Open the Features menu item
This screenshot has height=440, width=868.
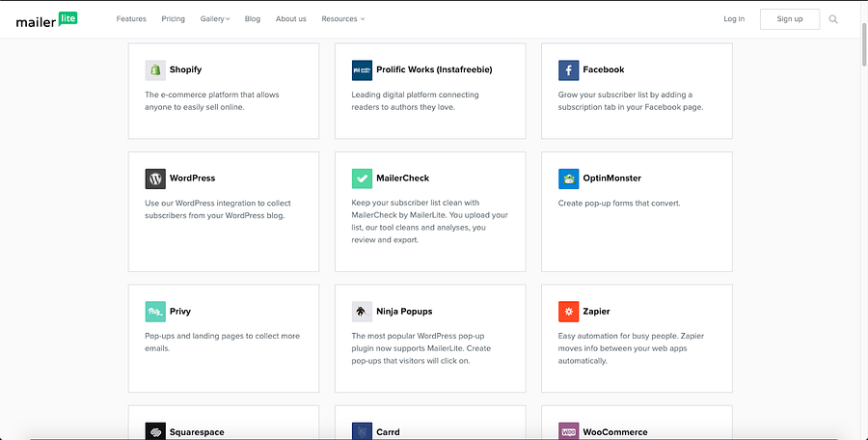(x=131, y=18)
